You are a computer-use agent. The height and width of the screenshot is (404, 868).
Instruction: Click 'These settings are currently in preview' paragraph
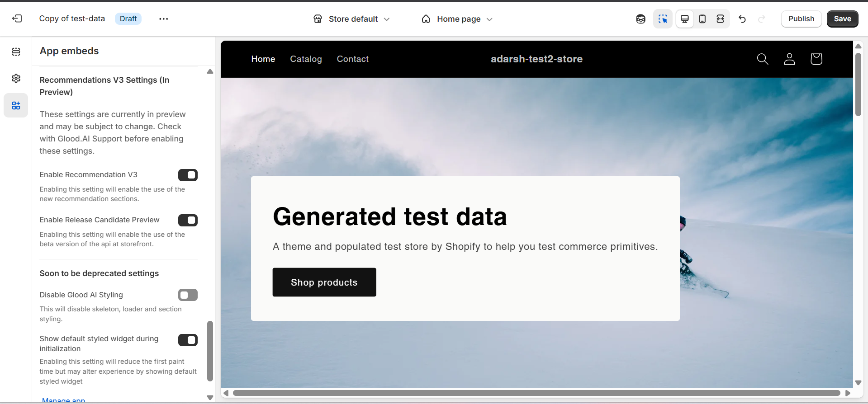113,132
